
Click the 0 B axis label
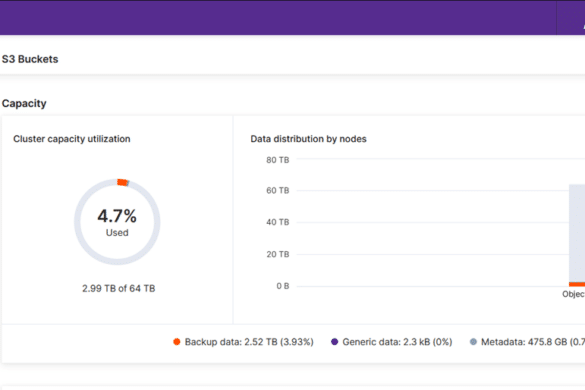click(283, 286)
